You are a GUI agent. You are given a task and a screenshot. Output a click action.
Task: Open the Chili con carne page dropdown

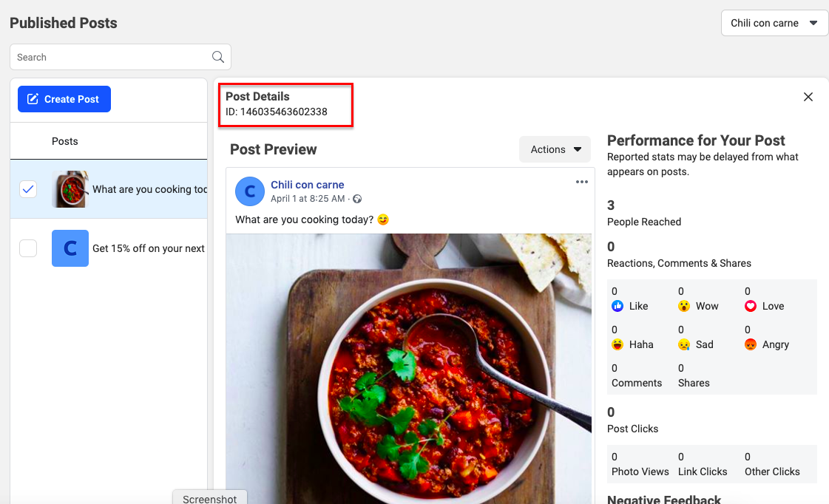(774, 23)
